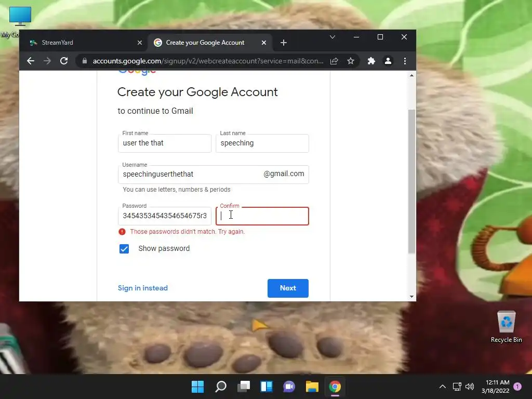Open the Chat taskbar icon
The width and height of the screenshot is (532, 399).
[x=289, y=387]
